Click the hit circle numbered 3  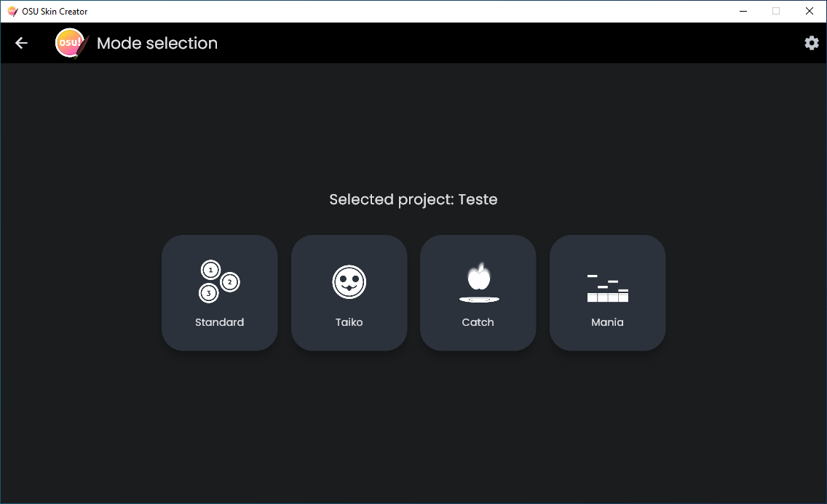[209, 293]
